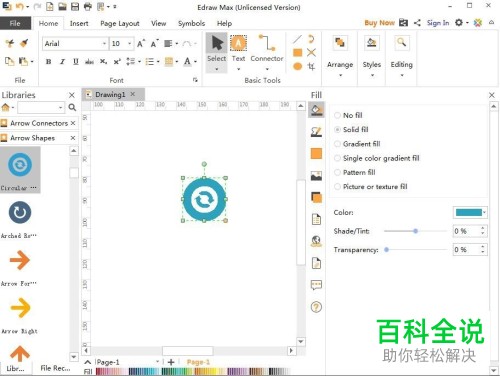The image size is (500, 376).
Task: Decrease font size with smaller A
Action: 154,44
